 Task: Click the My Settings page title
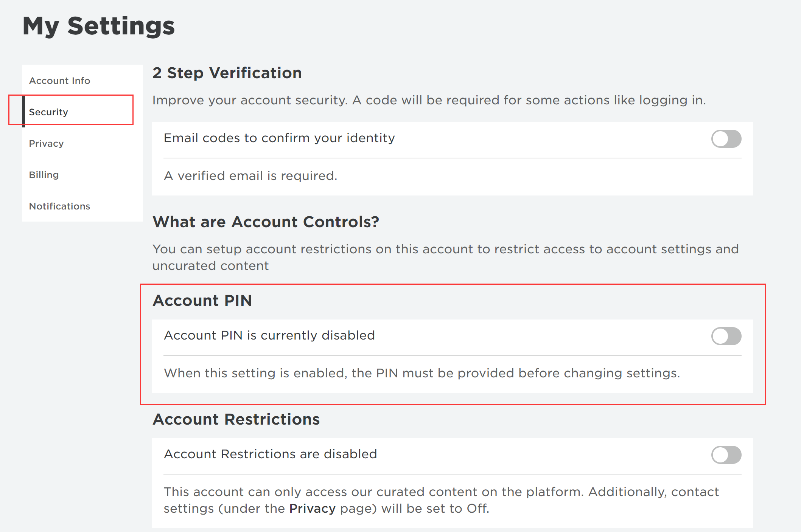98,26
